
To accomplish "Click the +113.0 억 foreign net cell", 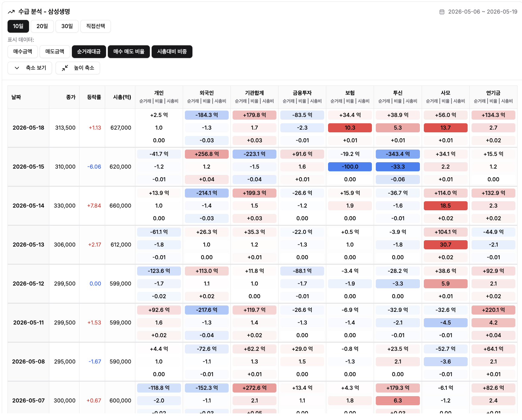I will tap(207, 271).
